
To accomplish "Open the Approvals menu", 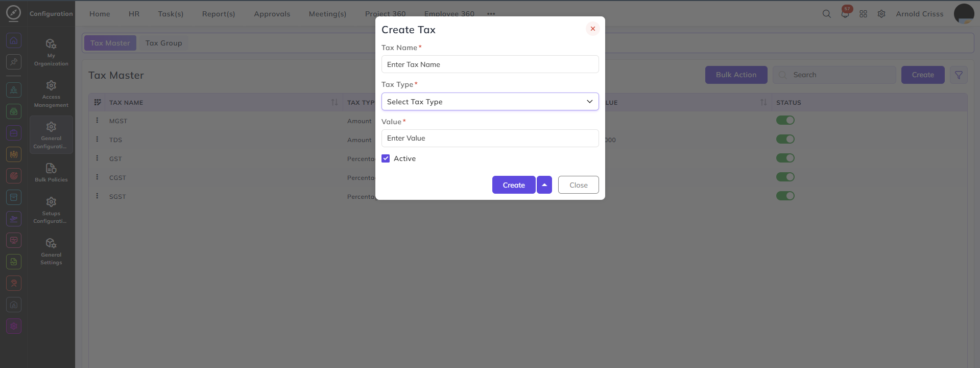I will click(x=272, y=14).
